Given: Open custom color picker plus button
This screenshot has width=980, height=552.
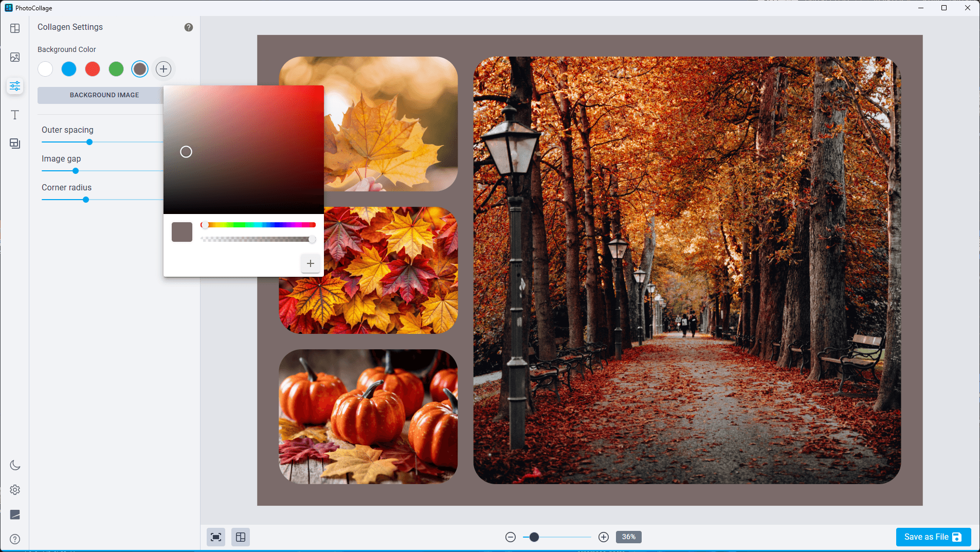Looking at the screenshot, I should point(164,69).
